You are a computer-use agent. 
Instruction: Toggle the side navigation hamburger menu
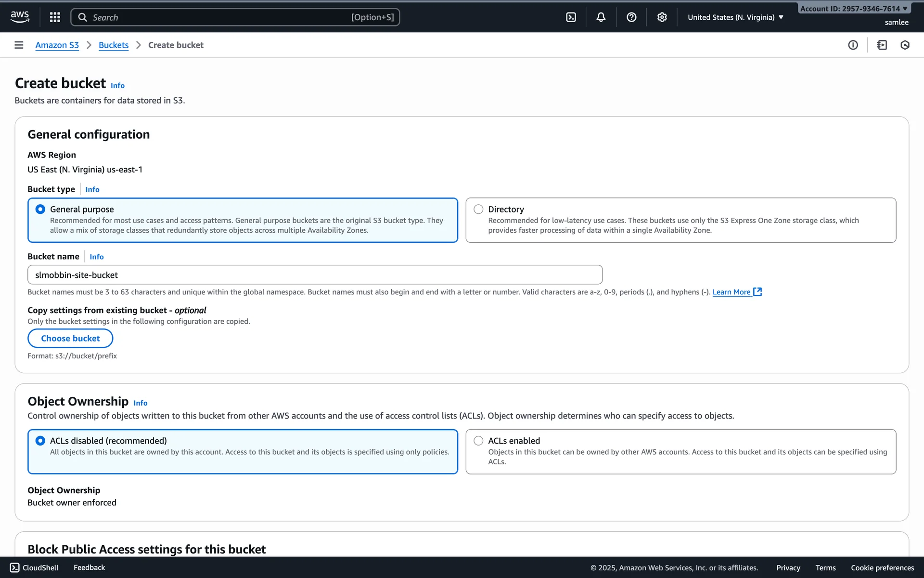19,45
